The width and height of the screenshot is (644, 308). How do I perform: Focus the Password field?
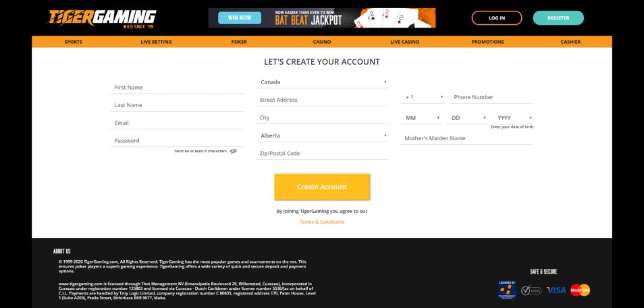click(x=177, y=140)
